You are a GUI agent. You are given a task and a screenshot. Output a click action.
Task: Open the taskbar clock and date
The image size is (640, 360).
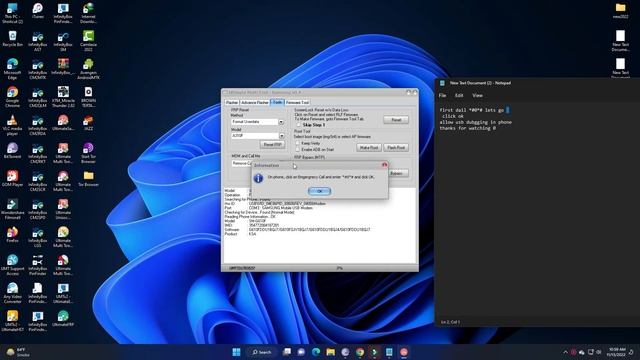coord(617,352)
